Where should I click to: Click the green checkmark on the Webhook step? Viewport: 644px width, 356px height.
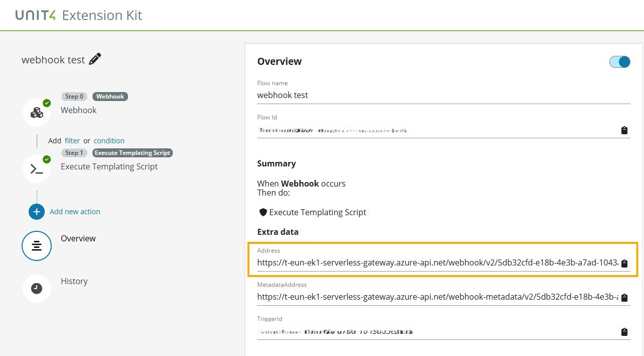pos(46,102)
